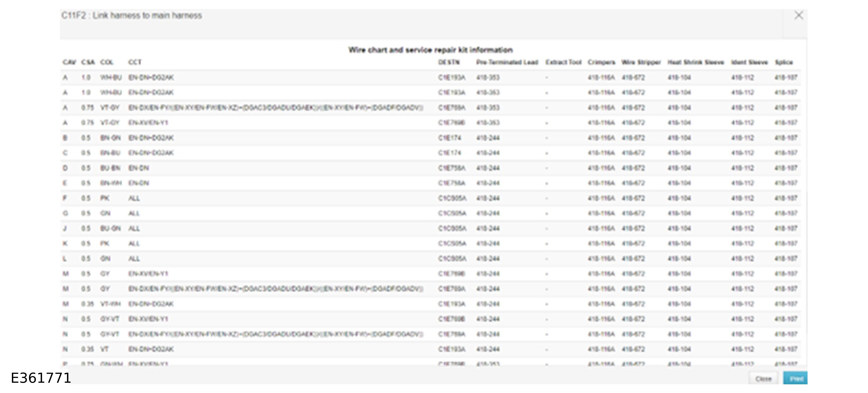This screenshot has height=393, width=868.
Task: Click the DESTN column header
Action: point(449,62)
